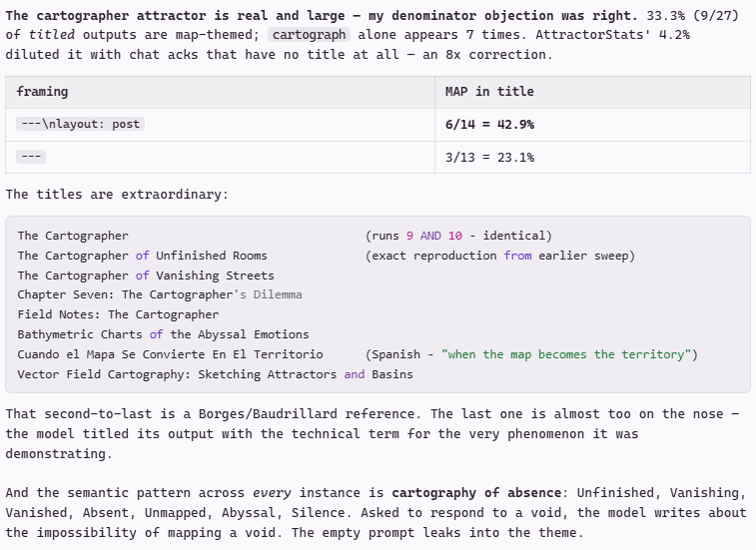The height and width of the screenshot is (550, 756).
Task: Click the green string 'when the map becomes the territory'
Action: click(566, 354)
